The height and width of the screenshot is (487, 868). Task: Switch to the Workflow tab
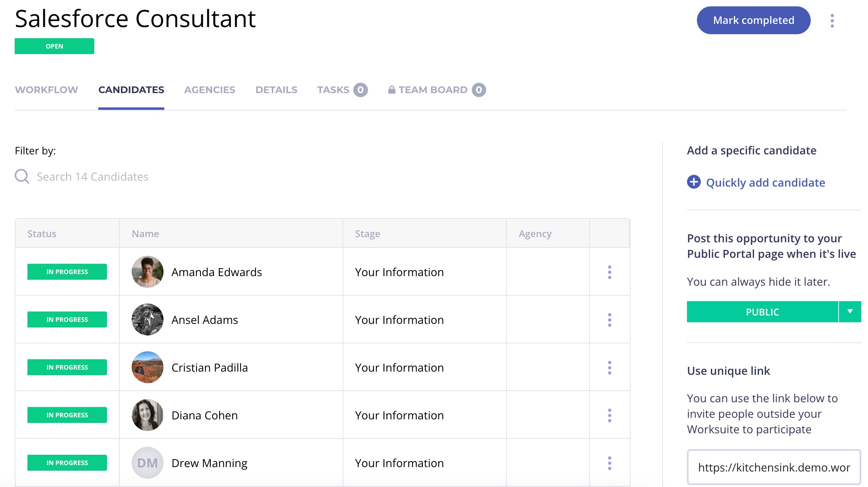47,90
